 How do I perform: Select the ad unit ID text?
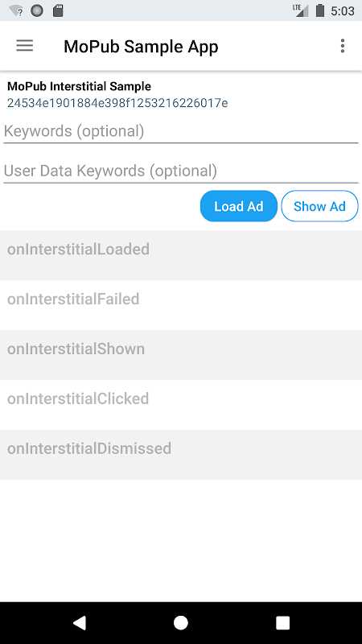[x=117, y=103]
